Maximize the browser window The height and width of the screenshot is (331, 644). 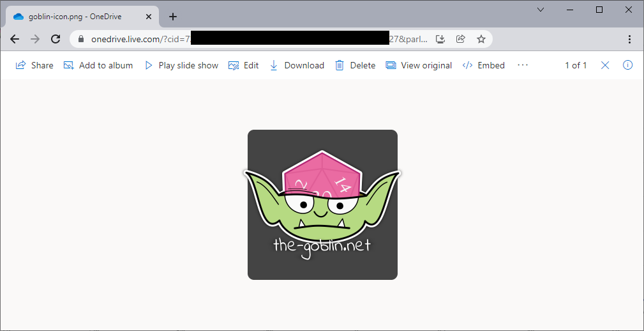tap(599, 10)
